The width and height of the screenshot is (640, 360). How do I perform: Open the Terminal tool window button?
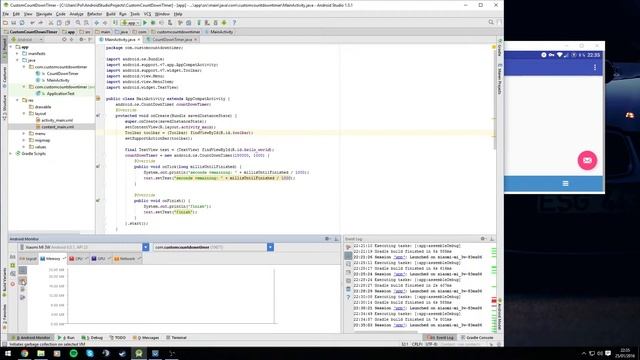[177, 338]
